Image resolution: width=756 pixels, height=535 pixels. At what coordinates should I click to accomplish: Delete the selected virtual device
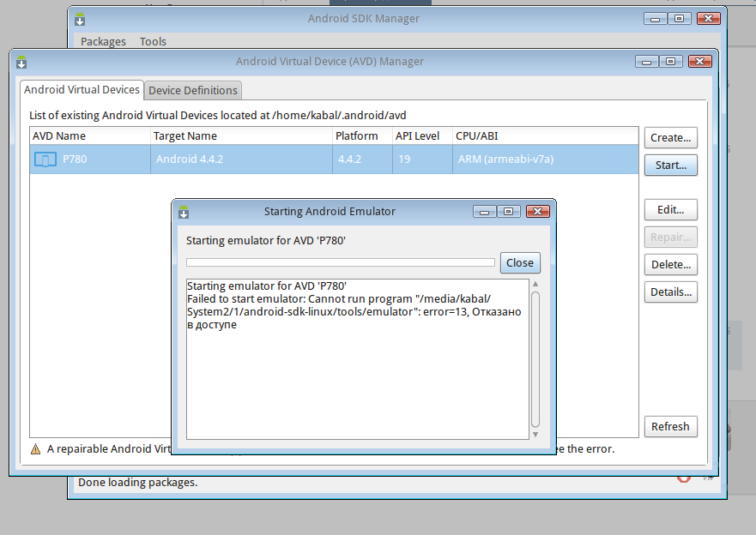[671, 265]
